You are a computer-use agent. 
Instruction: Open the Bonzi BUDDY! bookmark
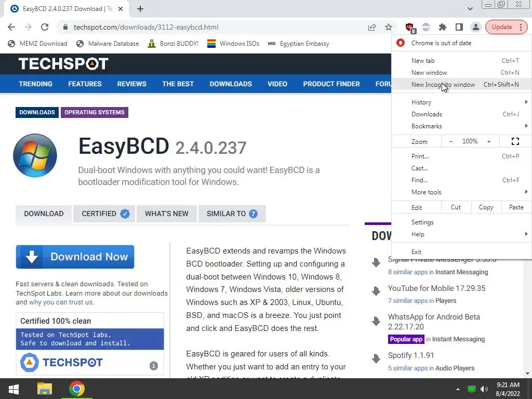click(x=173, y=44)
